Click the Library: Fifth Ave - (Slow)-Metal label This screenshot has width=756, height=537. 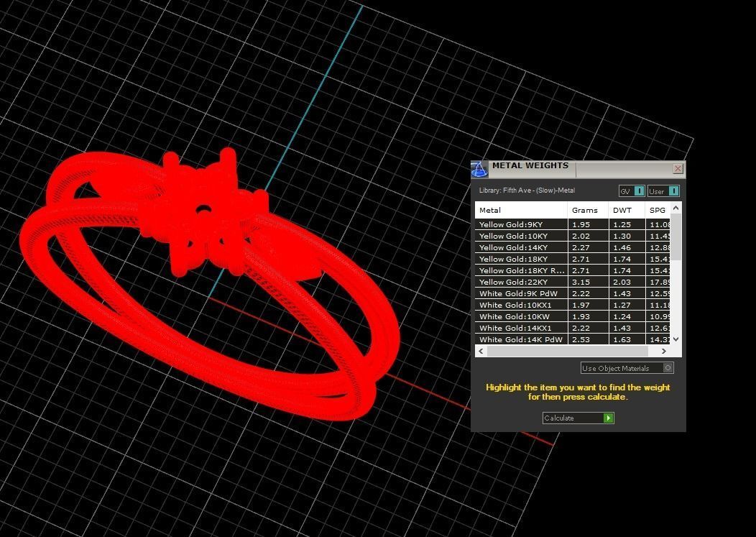[527, 191]
